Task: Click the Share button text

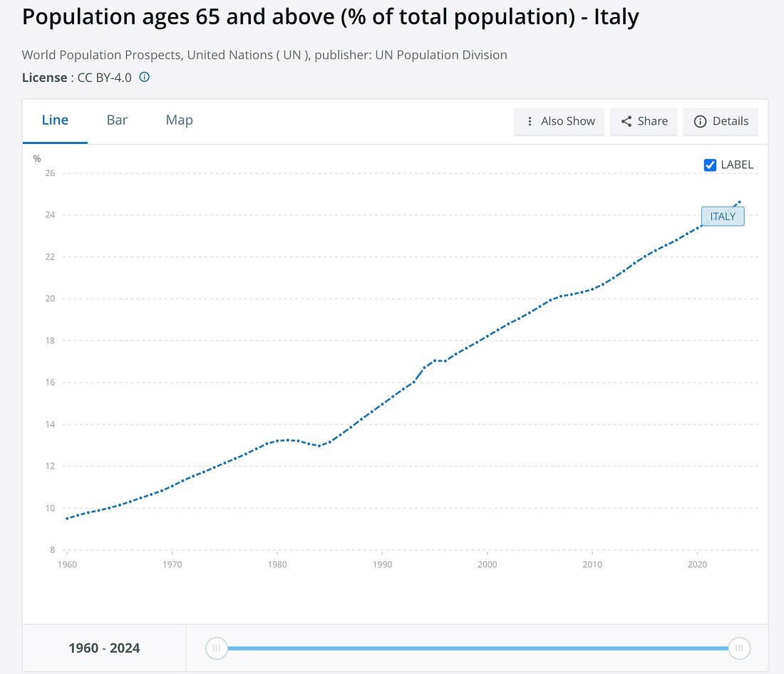Action: 652,121
